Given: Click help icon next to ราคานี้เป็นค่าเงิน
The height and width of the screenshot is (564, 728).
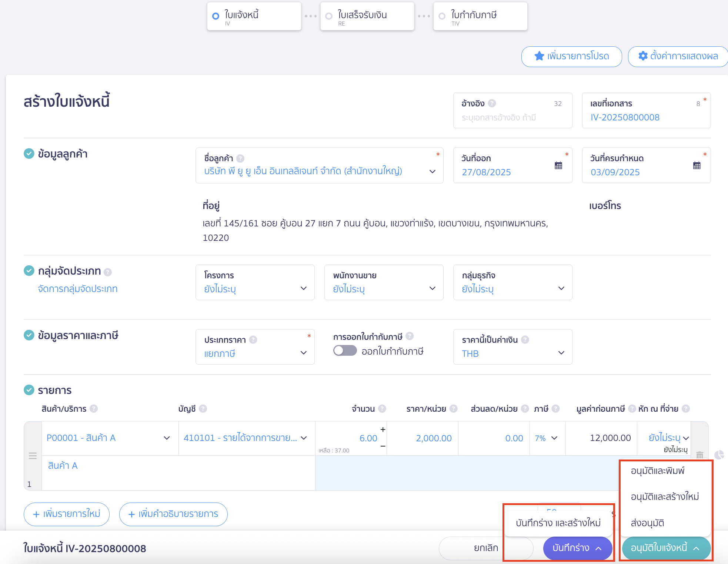Looking at the screenshot, I should (x=525, y=340).
